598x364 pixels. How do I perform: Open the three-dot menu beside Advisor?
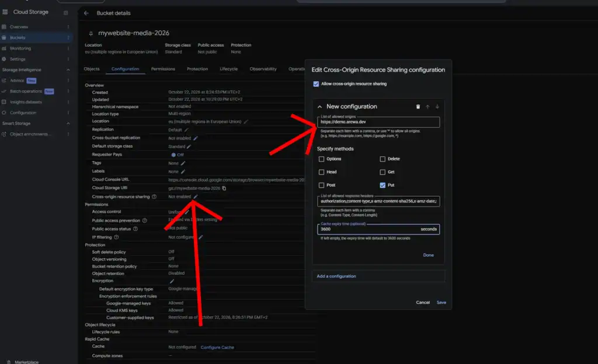point(68,80)
